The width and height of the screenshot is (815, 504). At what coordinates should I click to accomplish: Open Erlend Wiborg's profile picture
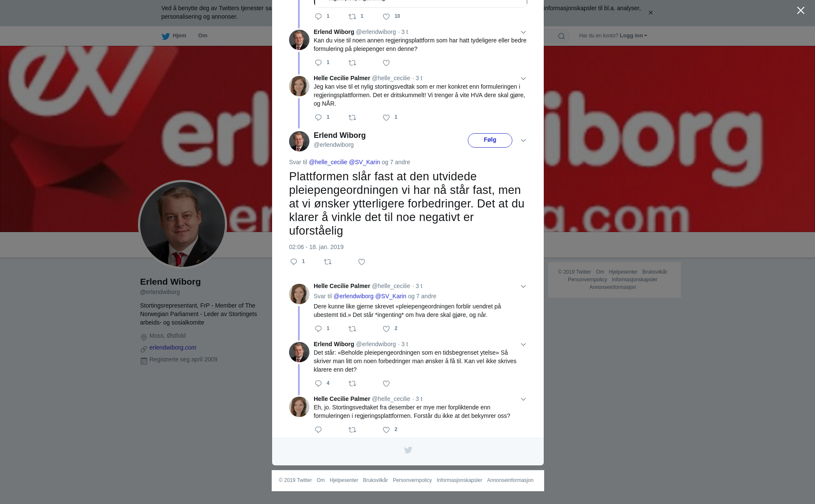(x=183, y=224)
